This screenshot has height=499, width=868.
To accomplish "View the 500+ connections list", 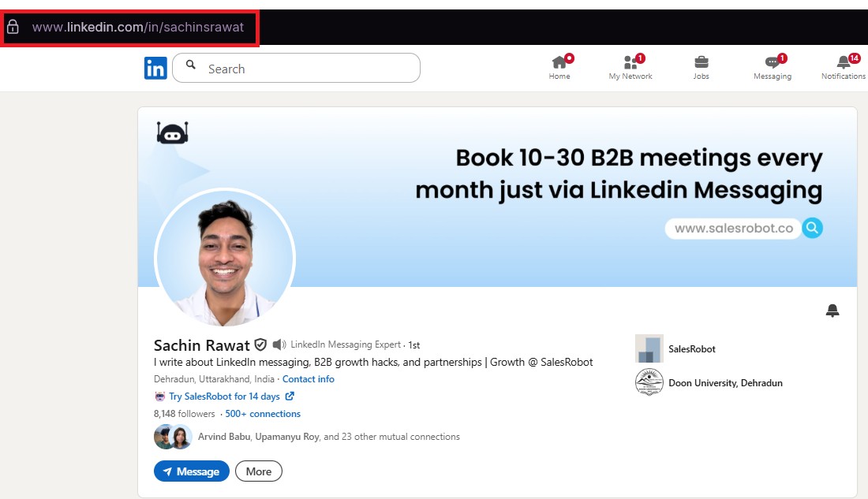I will [x=262, y=413].
